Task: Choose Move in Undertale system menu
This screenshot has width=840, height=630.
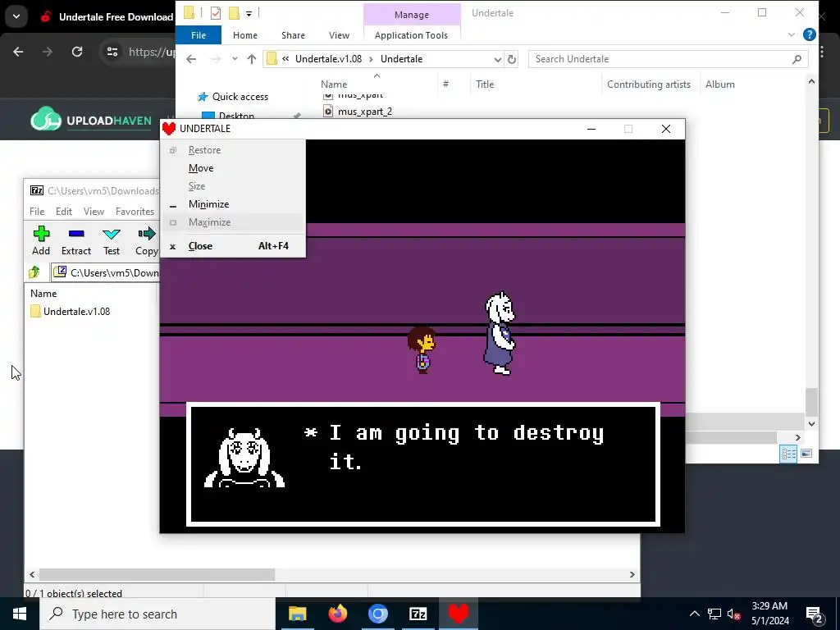Action: click(x=232, y=168)
